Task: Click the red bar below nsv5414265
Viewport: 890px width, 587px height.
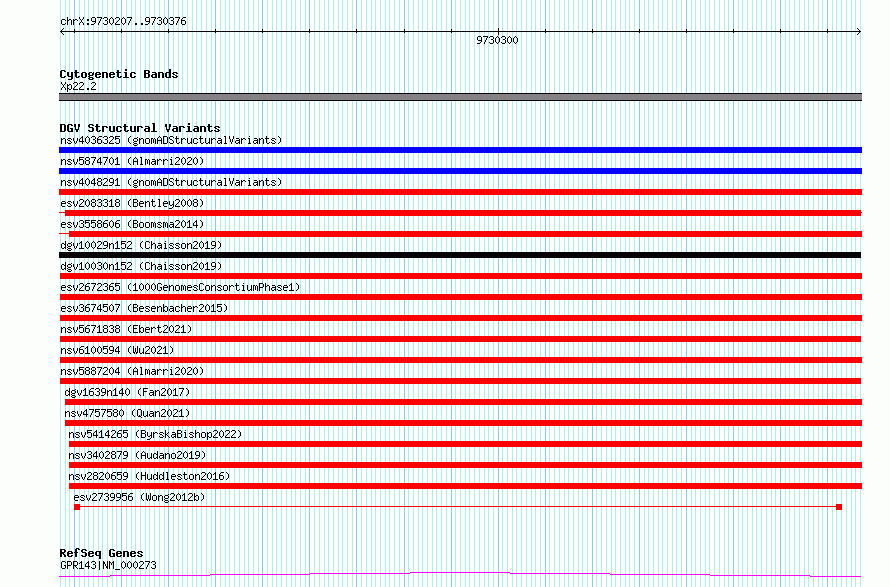Action: pos(465,444)
